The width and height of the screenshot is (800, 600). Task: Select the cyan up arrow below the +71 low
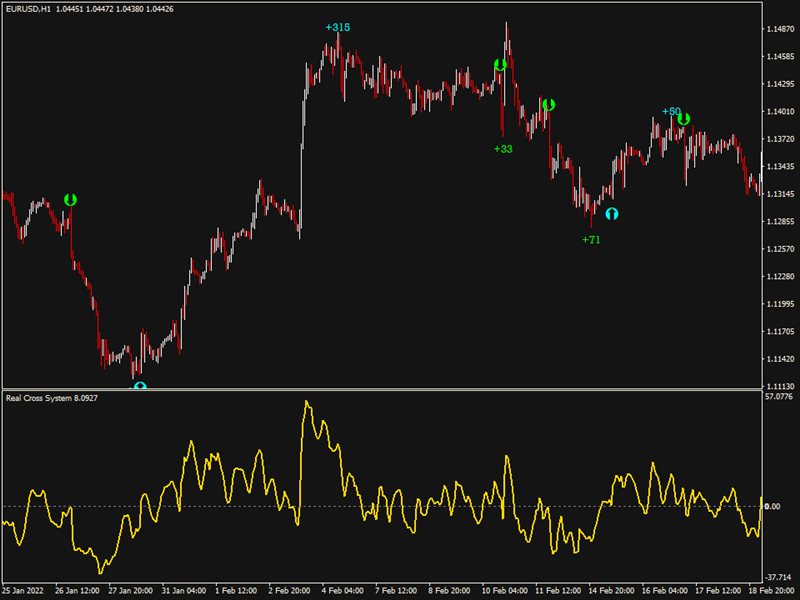click(611, 213)
